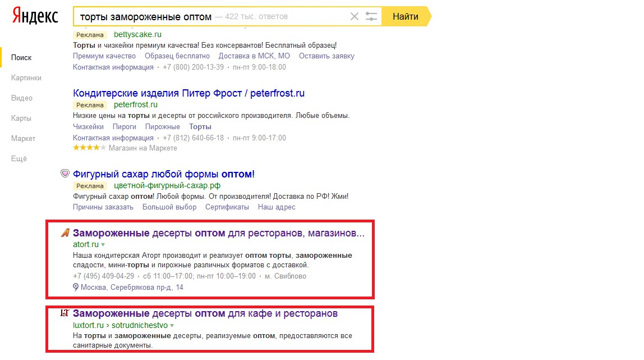Open the map pin for the Москва, Серебрякова address

click(76, 287)
